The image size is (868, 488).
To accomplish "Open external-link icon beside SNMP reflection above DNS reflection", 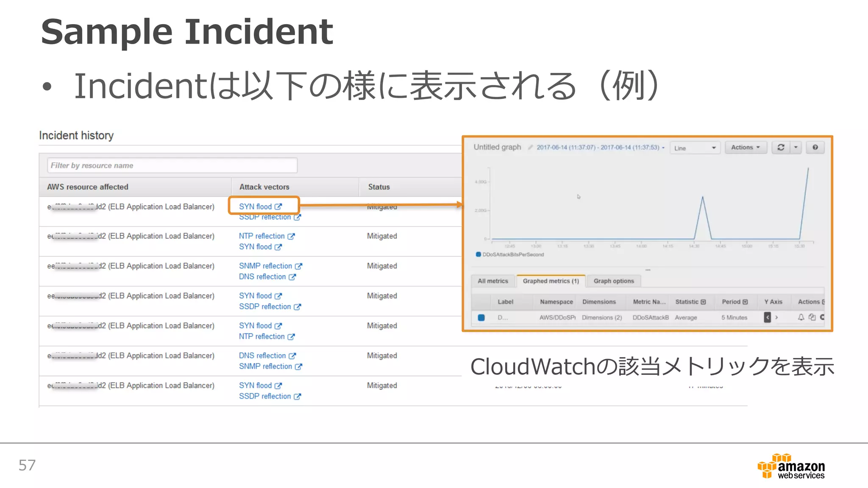I will pyautogui.click(x=298, y=266).
